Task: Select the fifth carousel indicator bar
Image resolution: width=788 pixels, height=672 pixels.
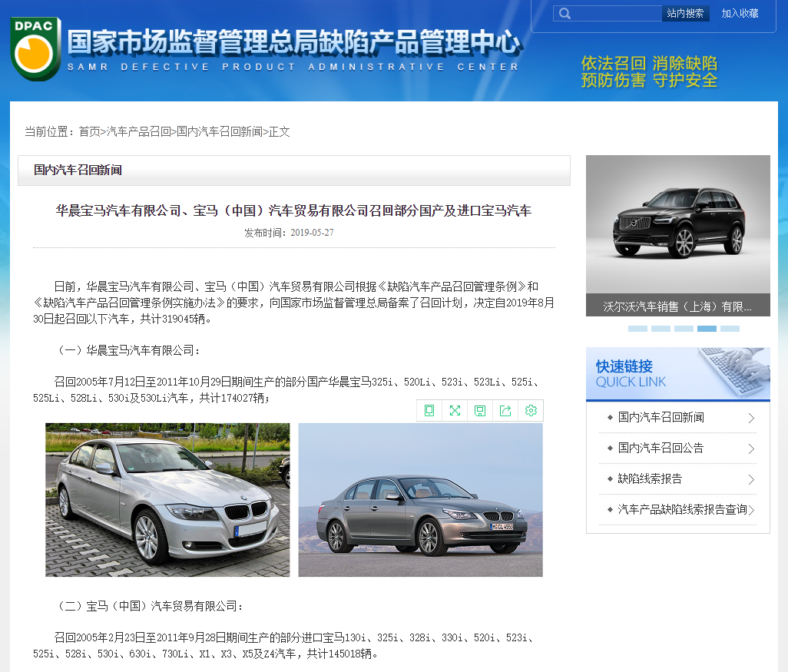Action: [x=730, y=329]
